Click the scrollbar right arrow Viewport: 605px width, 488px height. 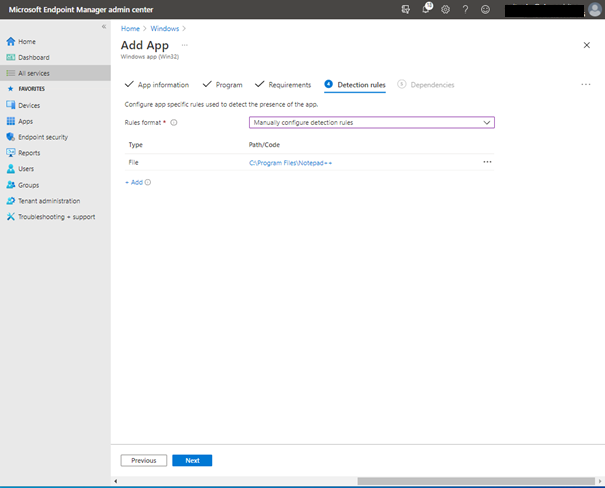coord(600,481)
